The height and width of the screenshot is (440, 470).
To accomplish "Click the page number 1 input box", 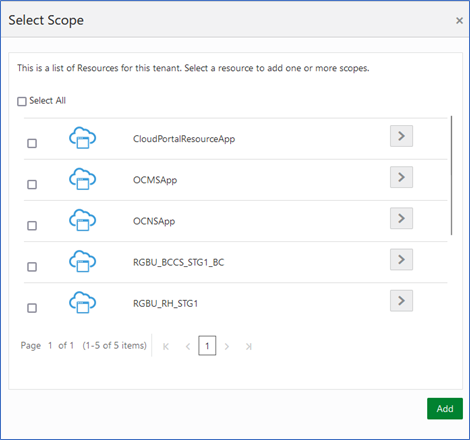I will pos(207,346).
